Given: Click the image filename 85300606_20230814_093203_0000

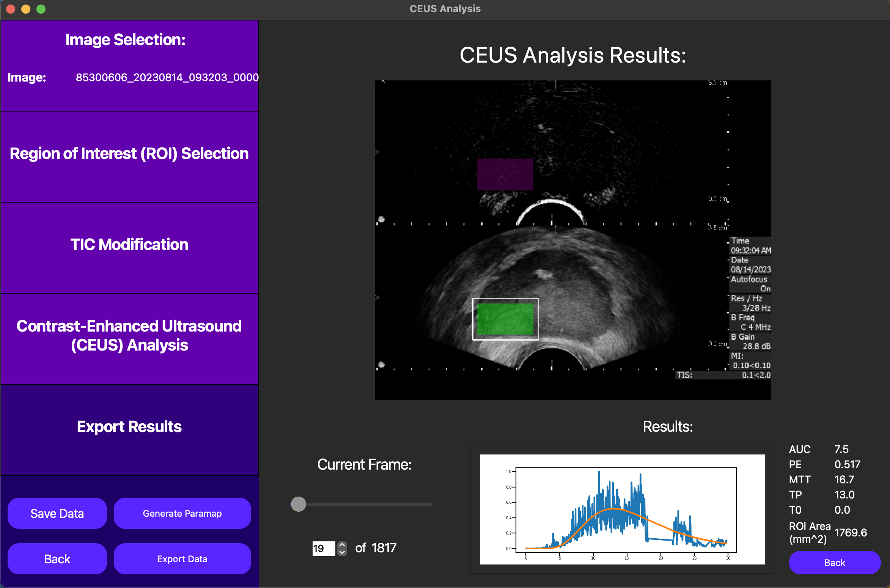Looking at the screenshot, I should click(x=167, y=77).
